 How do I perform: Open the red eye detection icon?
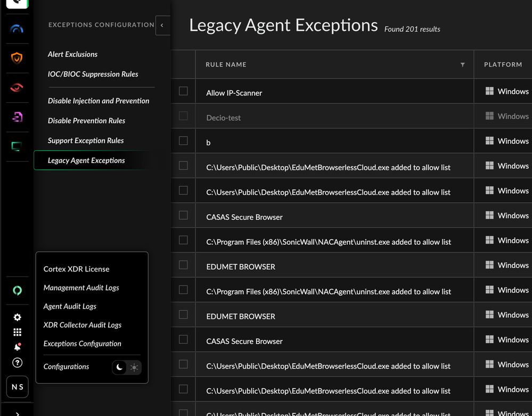[x=17, y=88]
